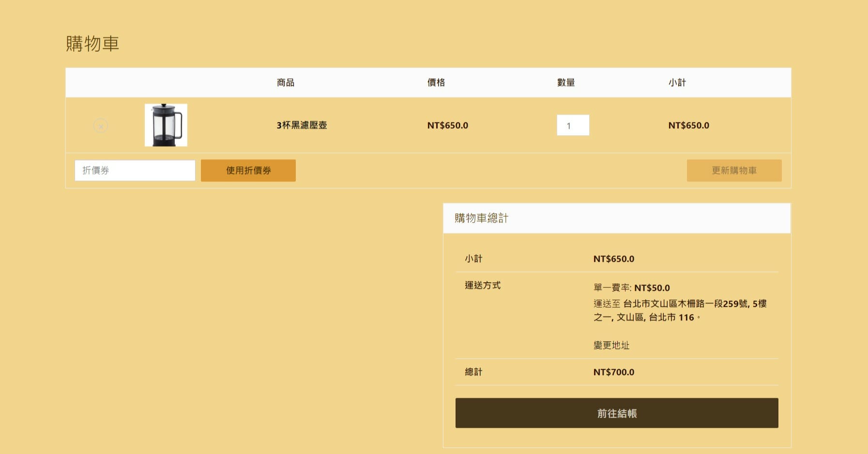This screenshot has height=454, width=868.
Task: Proceed to checkout via 前往結帳
Action: click(616, 413)
